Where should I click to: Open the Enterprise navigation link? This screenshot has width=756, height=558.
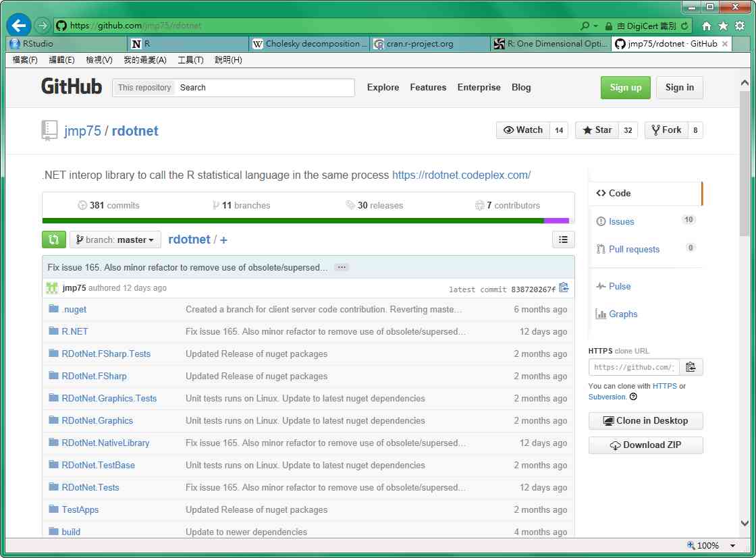tap(479, 87)
